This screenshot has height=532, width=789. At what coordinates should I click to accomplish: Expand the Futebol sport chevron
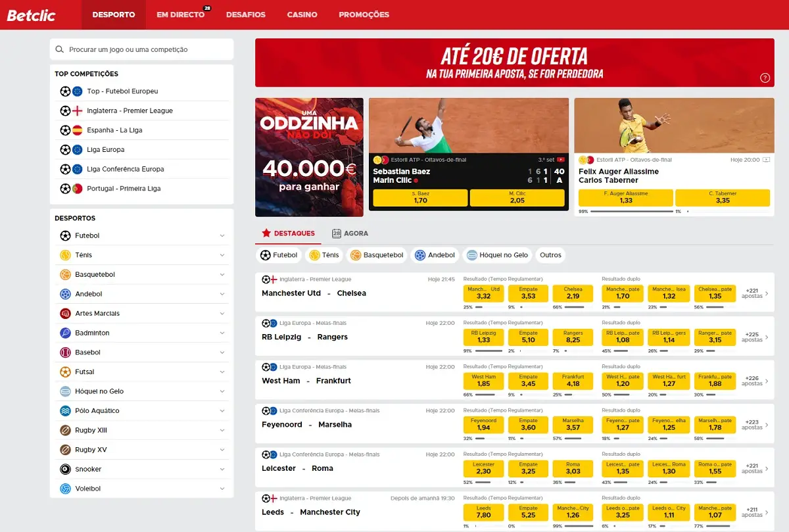[222, 235]
